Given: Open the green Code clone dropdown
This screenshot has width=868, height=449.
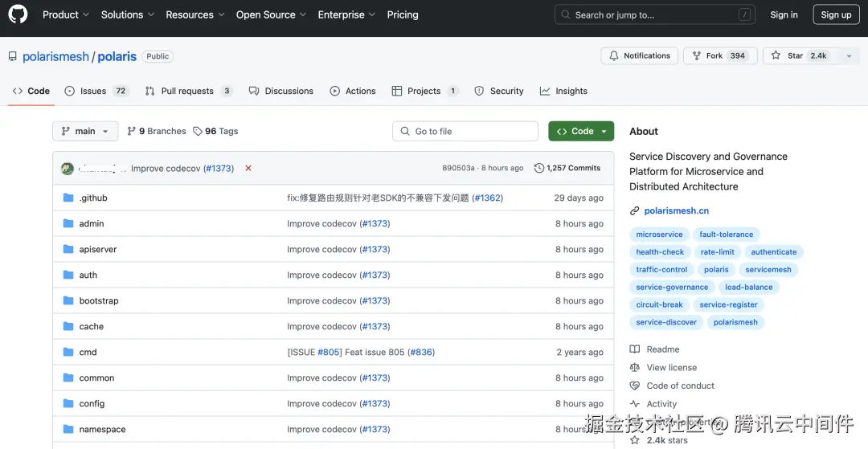Looking at the screenshot, I should click(x=581, y=131).
